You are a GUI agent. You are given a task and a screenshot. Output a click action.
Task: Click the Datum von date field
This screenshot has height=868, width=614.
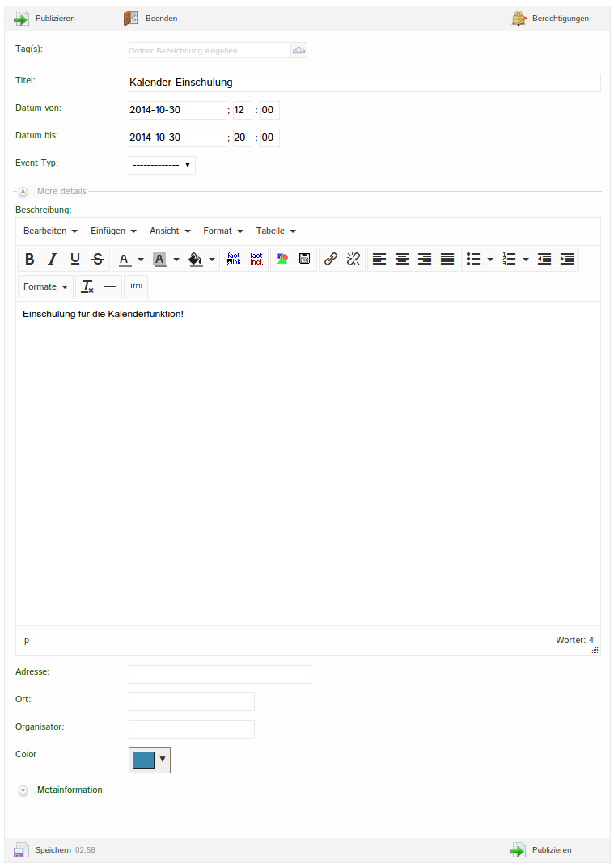tap(178, 110)
